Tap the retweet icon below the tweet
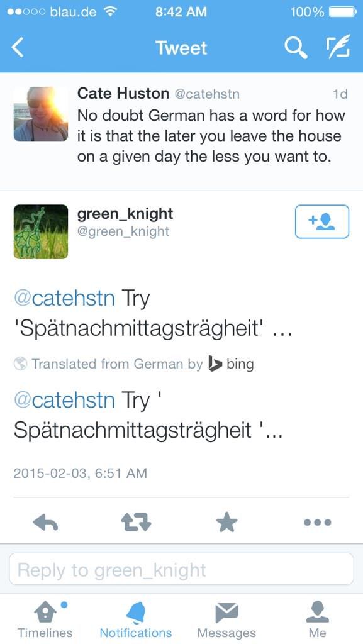This screenshot has height=644, width=363. point(137,522)
